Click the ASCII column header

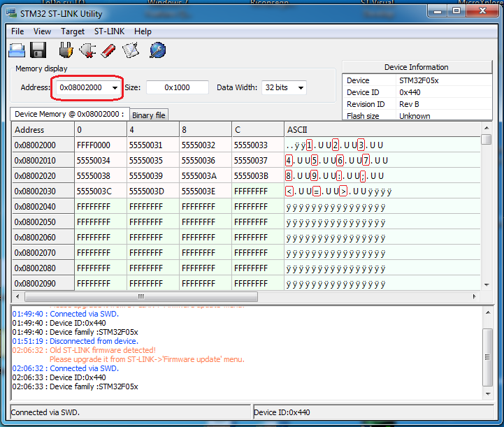[382, 130]
